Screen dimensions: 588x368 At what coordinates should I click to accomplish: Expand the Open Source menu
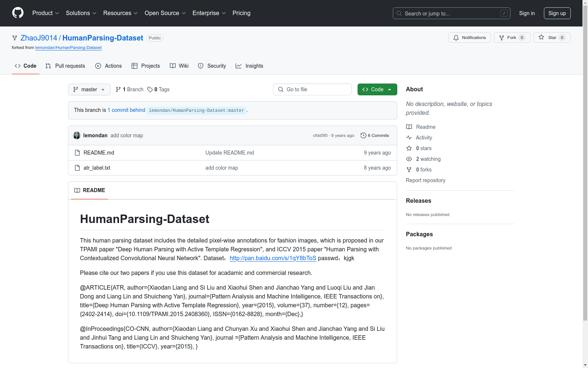coord(165,13)
